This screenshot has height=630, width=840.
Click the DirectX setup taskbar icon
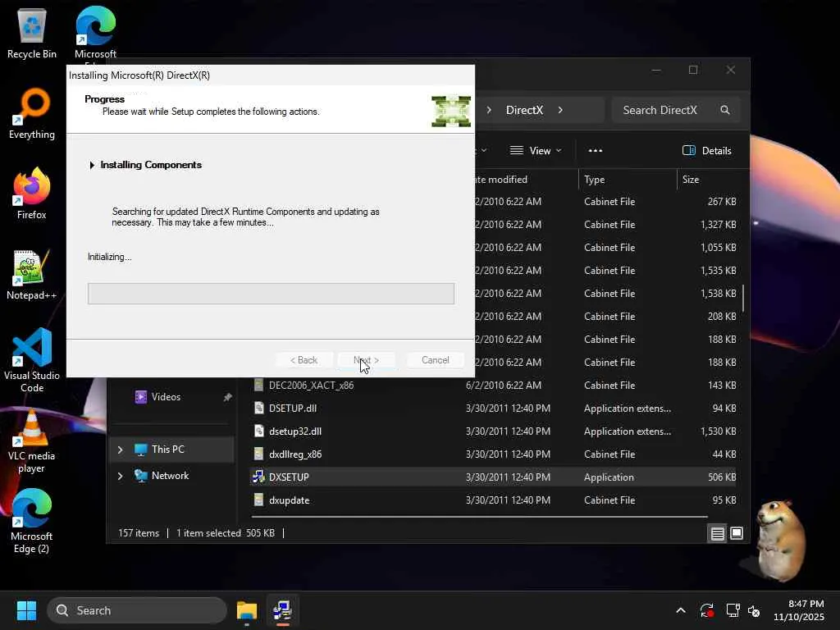tap(282, 610)
